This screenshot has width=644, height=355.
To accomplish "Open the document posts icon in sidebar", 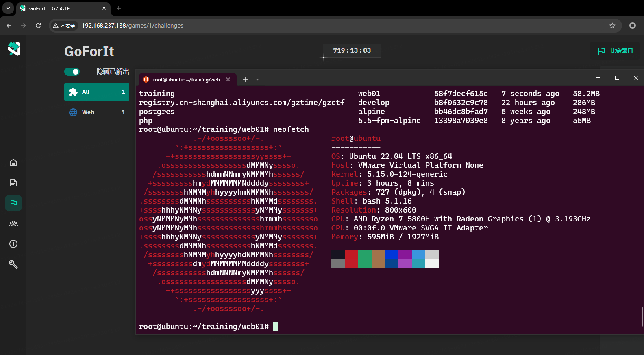I will [x=13, y=183].
